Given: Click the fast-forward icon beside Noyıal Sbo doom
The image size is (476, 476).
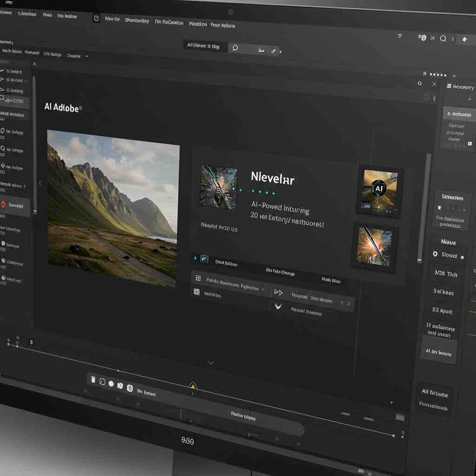Looking at the screenshot, I should (x=278, y=292).
